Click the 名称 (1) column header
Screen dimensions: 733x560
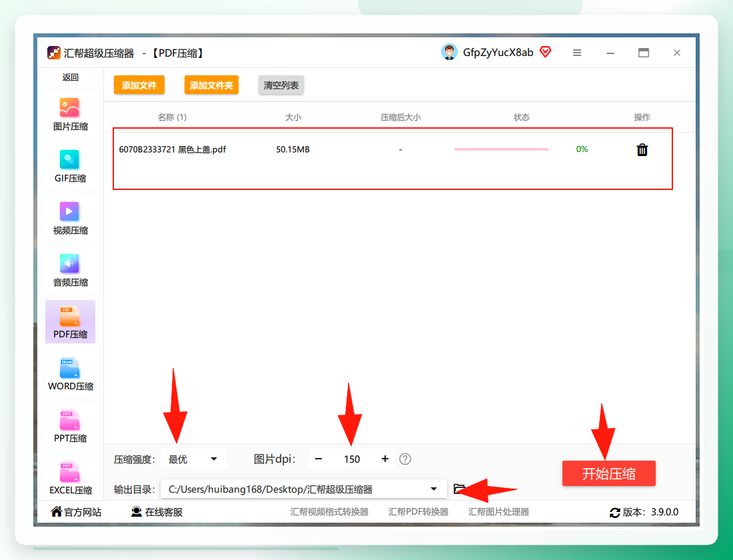click(172, 117)
